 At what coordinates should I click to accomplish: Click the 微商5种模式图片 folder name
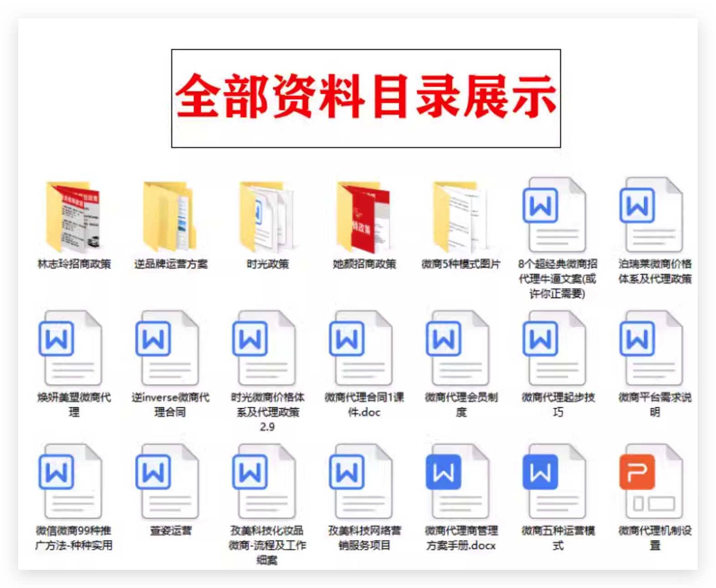pyautogui.click(x=461, y=264)
